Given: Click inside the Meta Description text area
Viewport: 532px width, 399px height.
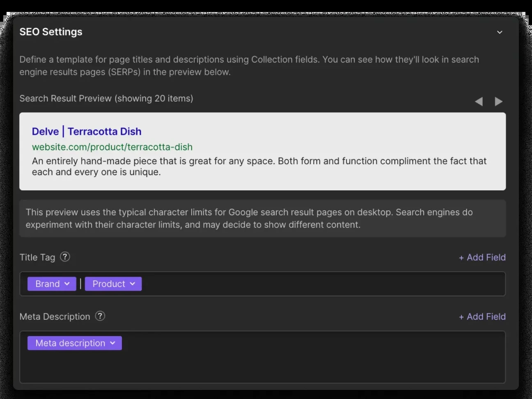Looking at the screenshot, I should point(263,357).
